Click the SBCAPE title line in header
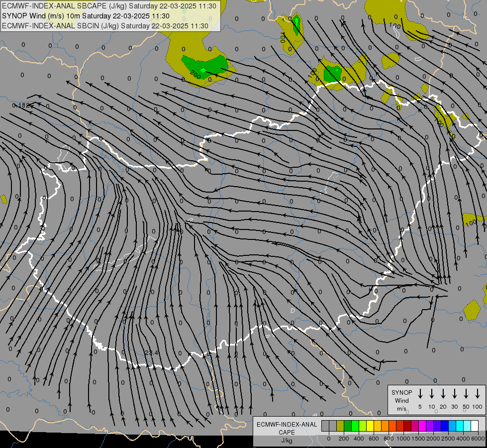Screen dimensions: 487x448 click(109, 6)
